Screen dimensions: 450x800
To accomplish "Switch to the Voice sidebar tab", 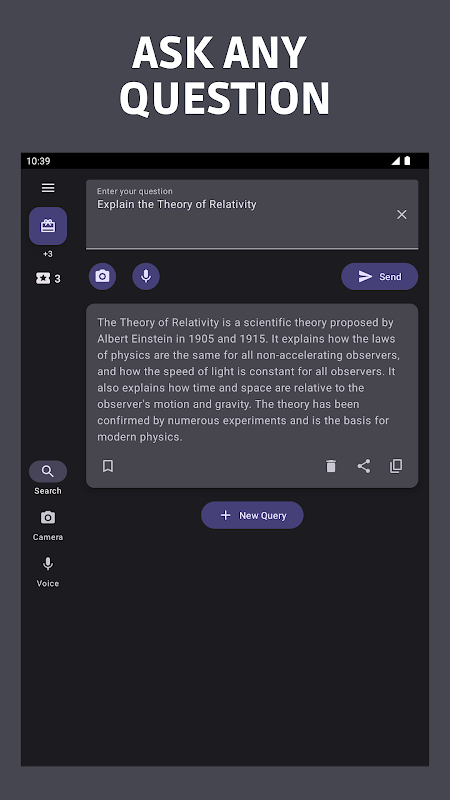I will pyautogui.click(x=48, y=571).
